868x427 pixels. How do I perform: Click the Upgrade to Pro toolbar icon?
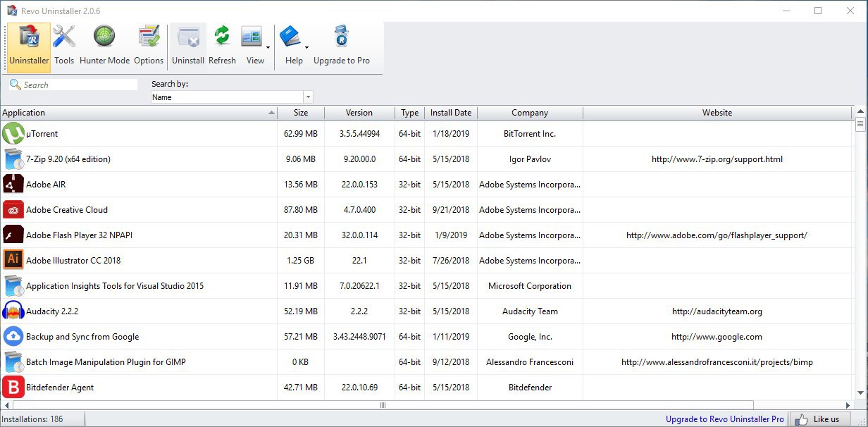pos(342,46)
